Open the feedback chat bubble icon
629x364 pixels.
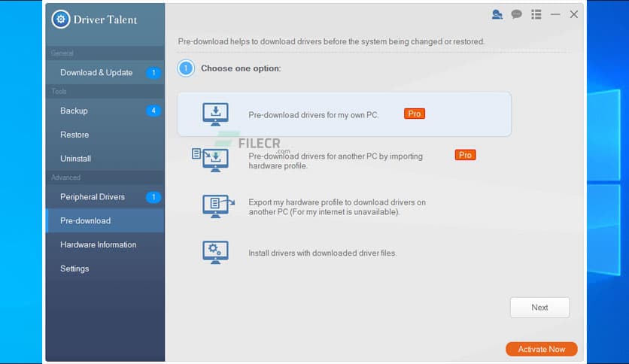[517, 14]
